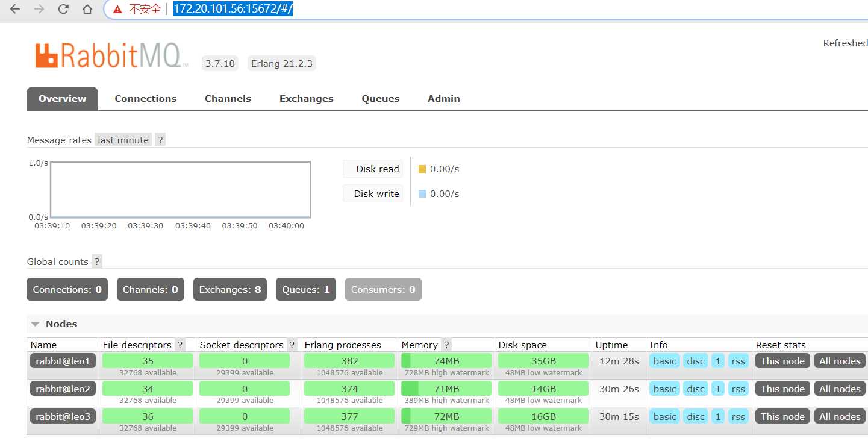This screenshot has width=868, height=441.
Task: Switch to the Overview tab
Action: 62,99
